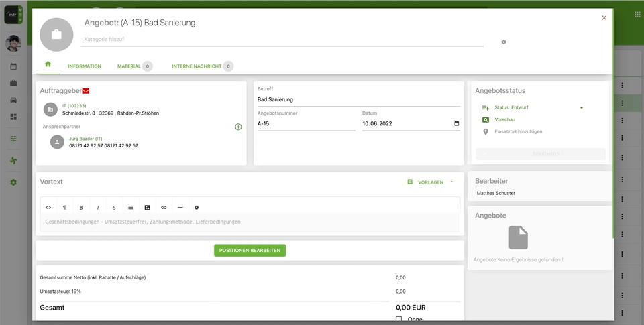Click the Interne Nachricht 0 counter badge
Viewport: 644px width, 325px height.
click(x=228, y=66)
